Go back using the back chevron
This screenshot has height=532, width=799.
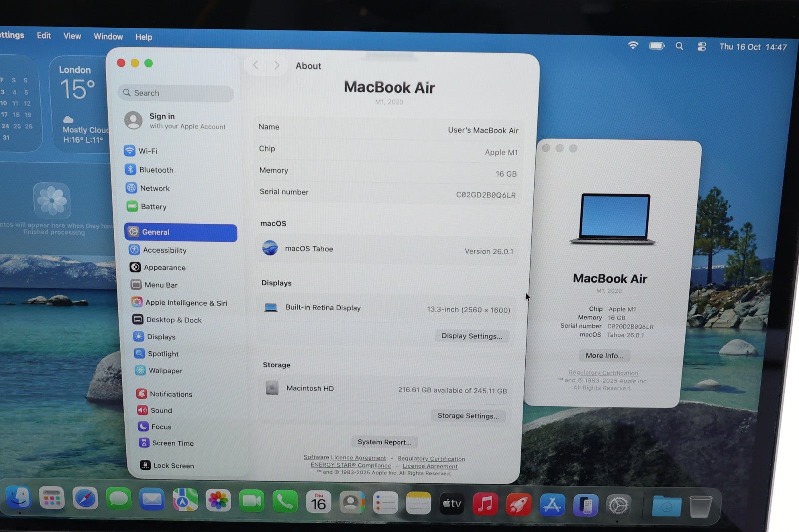[x=256, y=65]
